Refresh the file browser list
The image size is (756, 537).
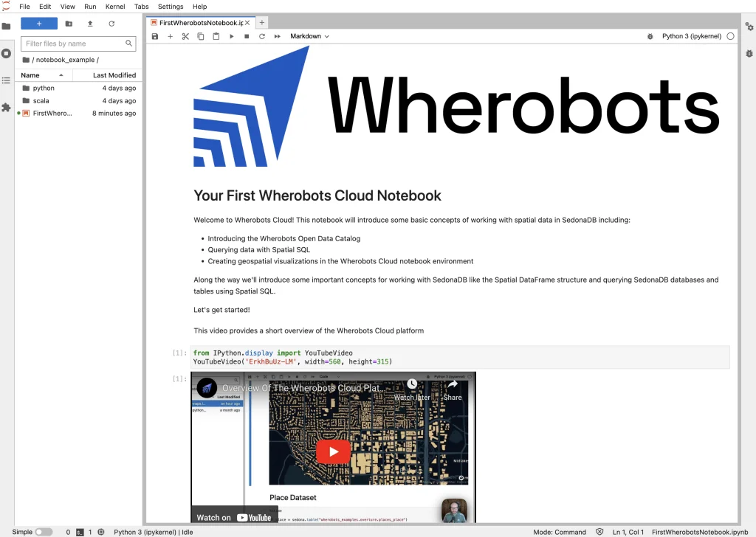pos(112,24)
